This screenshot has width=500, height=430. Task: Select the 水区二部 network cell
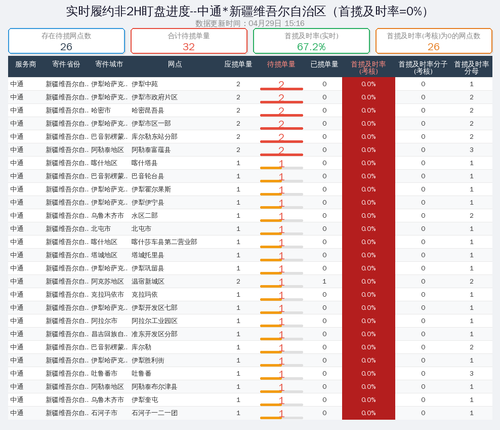[x=144, y=216]
